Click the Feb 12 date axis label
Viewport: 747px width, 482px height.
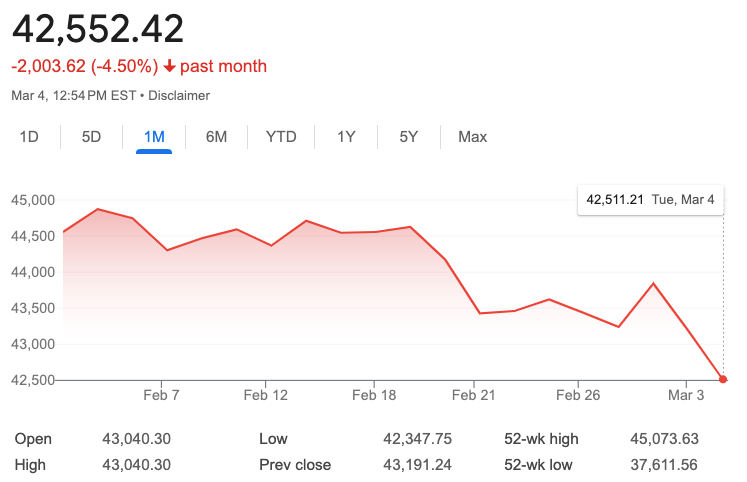click(265, 395)
